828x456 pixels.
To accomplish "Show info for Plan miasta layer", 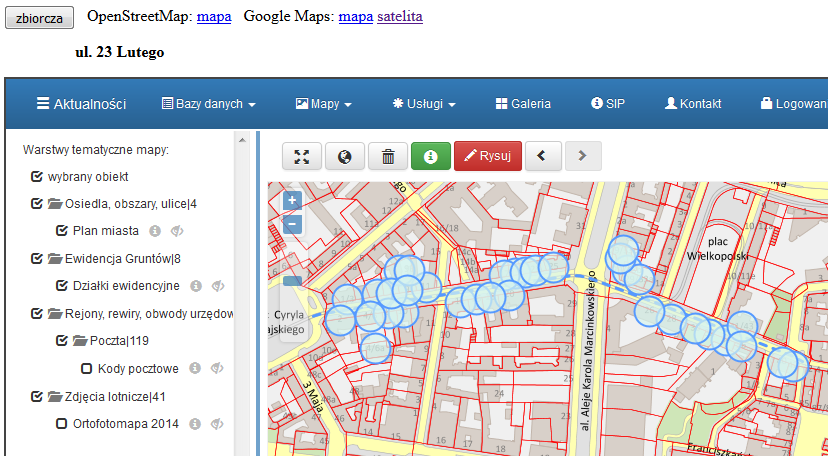I will pyautogui.click(x=155, y=231).
